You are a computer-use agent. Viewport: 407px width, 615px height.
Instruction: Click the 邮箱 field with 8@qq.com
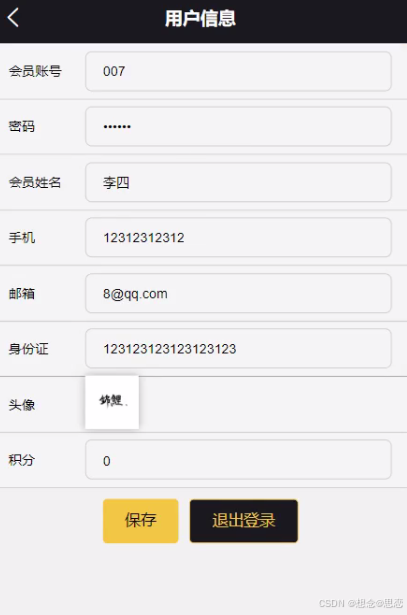click(238, 293)
